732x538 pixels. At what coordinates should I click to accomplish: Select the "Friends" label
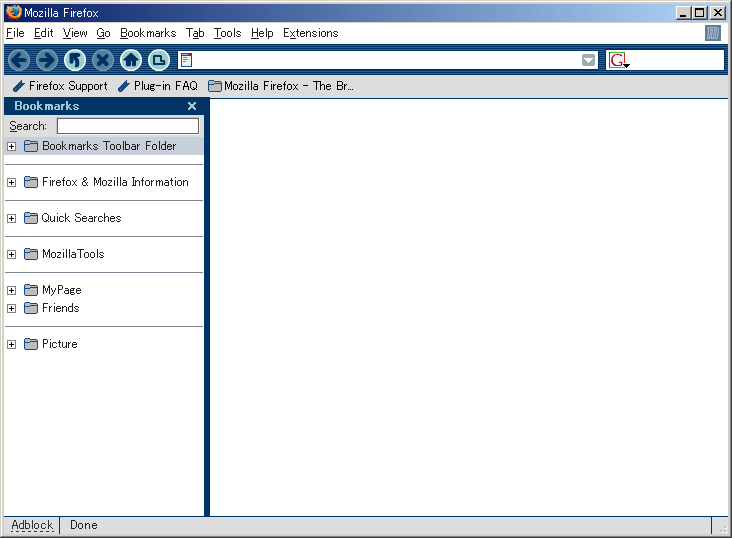[61, 308]
